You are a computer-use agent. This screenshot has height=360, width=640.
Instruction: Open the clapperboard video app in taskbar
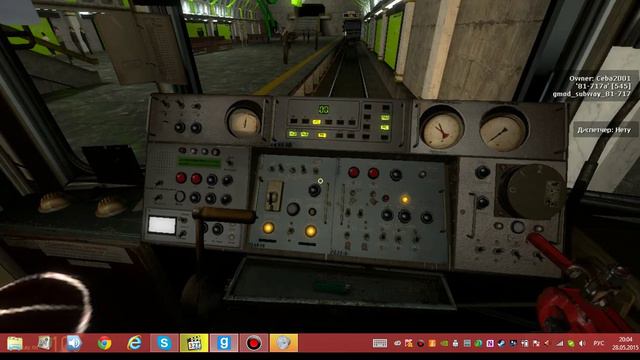coord(194,343)
